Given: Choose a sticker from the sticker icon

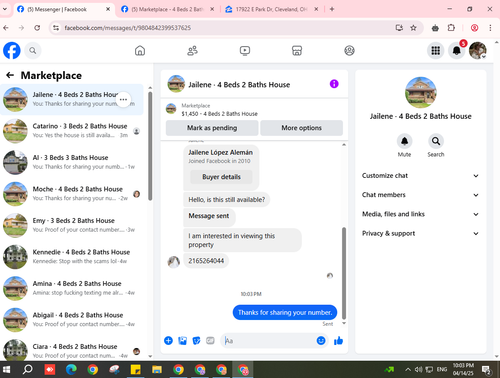Looking at the screenshot, I should point(196,341).
